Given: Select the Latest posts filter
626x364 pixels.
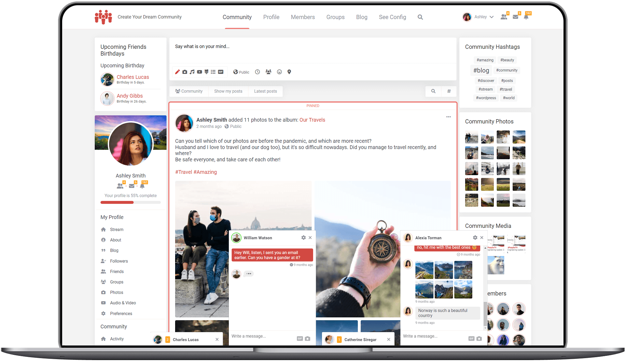Looking at the screenshot, I should [x=265, y=91].
